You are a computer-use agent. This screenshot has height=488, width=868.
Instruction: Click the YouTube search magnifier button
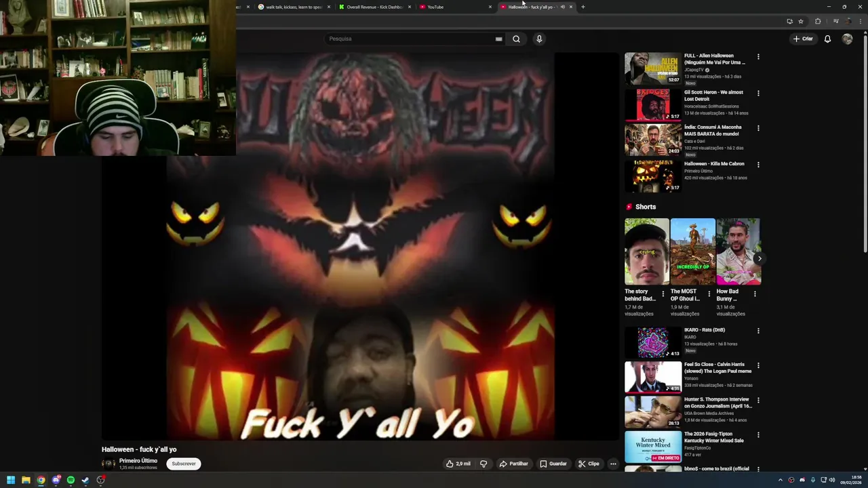pos(516,39)
